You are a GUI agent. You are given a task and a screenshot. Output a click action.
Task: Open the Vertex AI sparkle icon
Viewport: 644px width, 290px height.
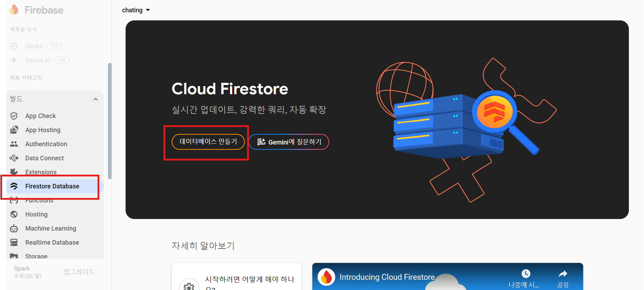coord(14,60)
